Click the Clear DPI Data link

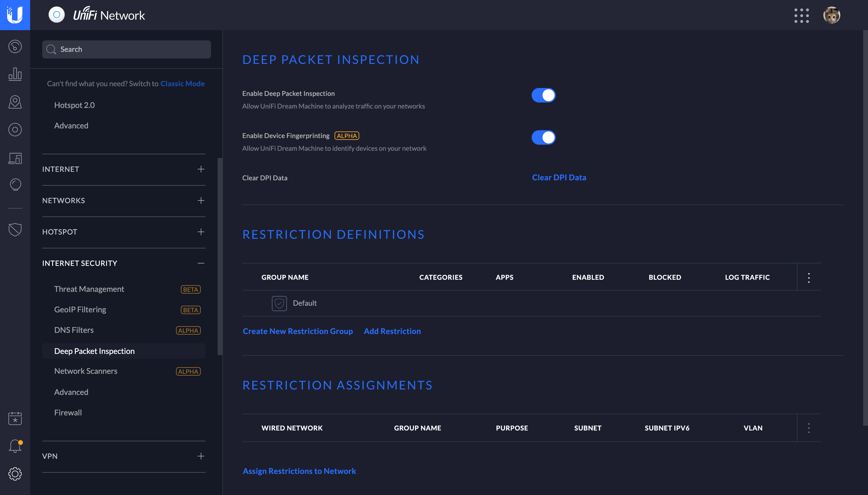pyautogui.click(x=559, y=178)
